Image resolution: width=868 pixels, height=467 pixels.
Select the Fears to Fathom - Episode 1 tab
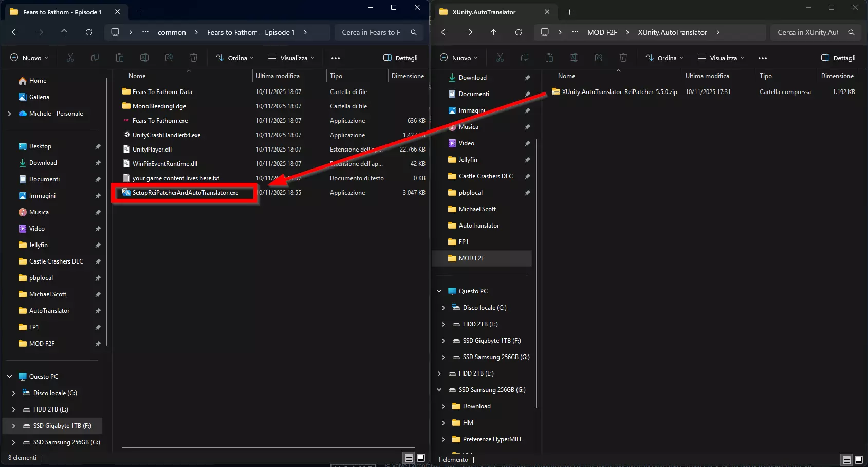(x=62, y=12)
